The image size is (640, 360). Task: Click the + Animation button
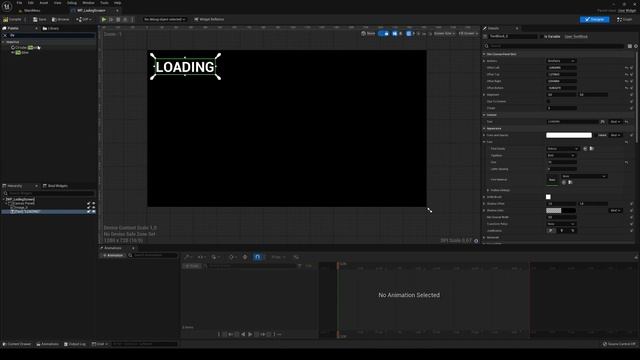click(113, 256)
